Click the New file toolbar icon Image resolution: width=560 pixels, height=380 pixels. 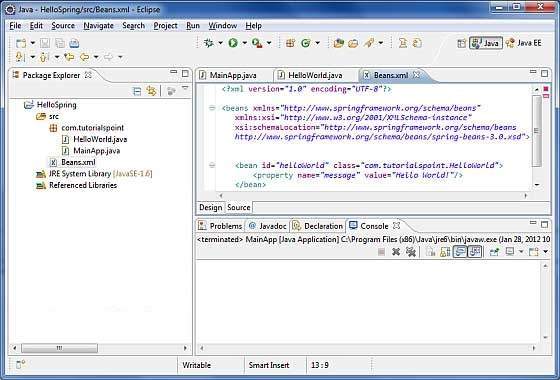[x=21, y=43]
